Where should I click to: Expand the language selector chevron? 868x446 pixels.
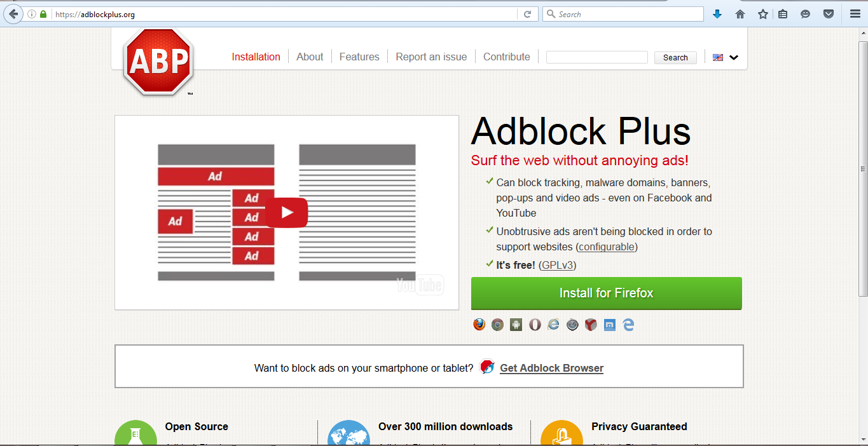coord(734,57)
